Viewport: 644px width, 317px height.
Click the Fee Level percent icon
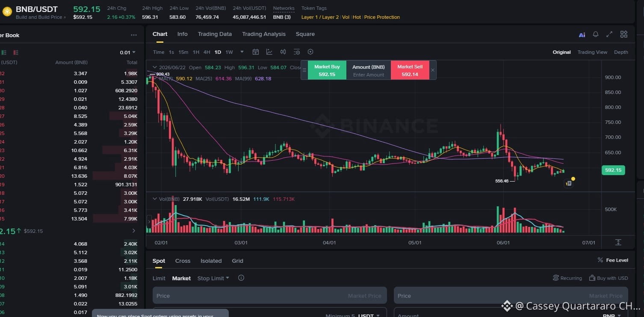tap(600, 260)
